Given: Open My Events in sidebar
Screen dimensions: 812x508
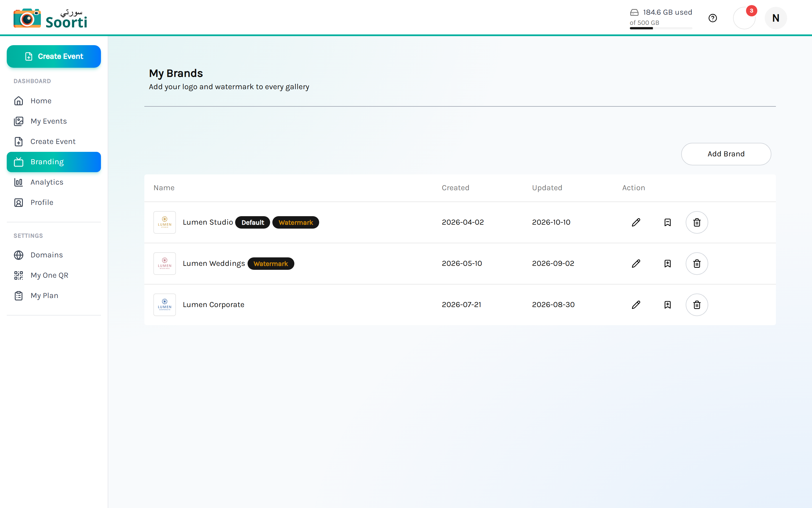Looking at the screenshot, I should (x=54, y=121).
